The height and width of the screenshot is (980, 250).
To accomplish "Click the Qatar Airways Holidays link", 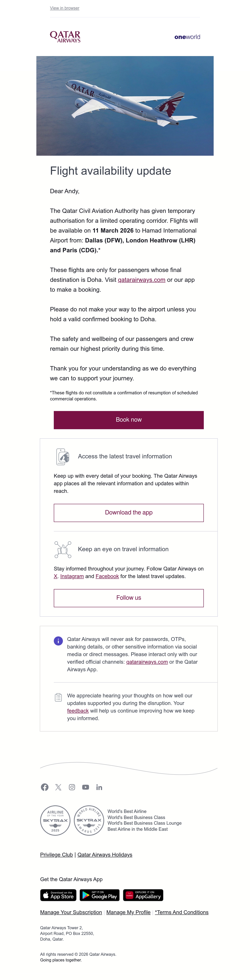I will click(x=105, y=854).
